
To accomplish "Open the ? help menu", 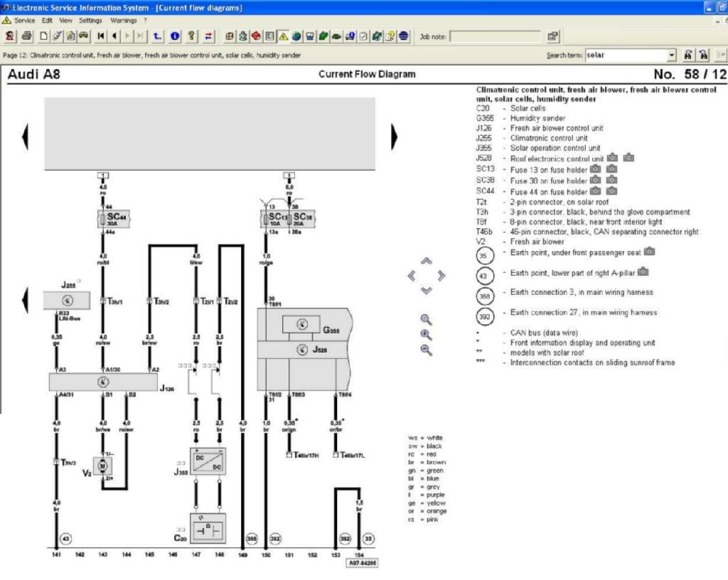I will click(145, 21).
